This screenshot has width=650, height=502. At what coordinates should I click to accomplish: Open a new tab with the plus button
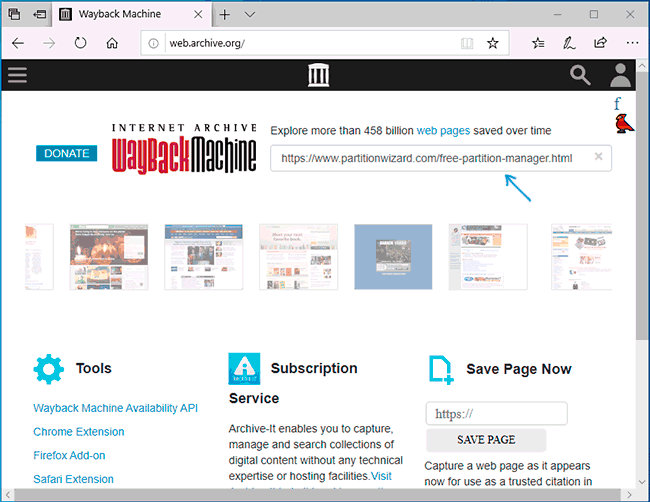[x=224, y=15]
